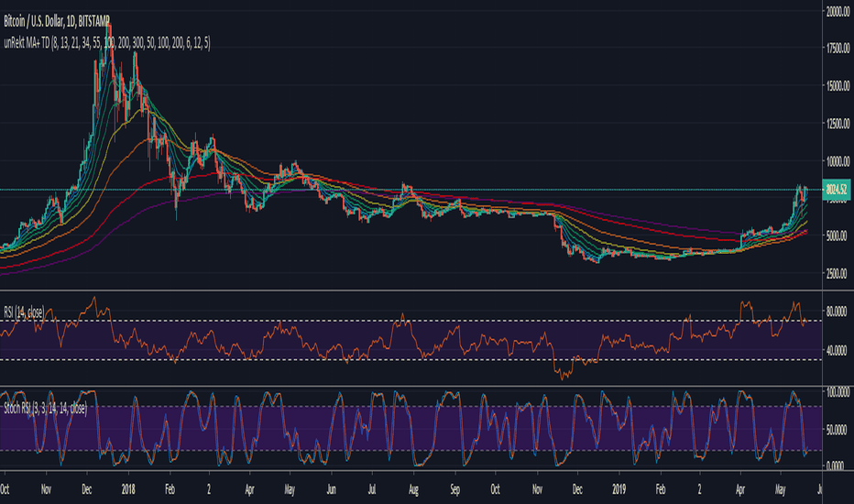This screenshot has height=504, width=854.
Task: Click the 20000.00 price axis label
Action: (838, 11)
